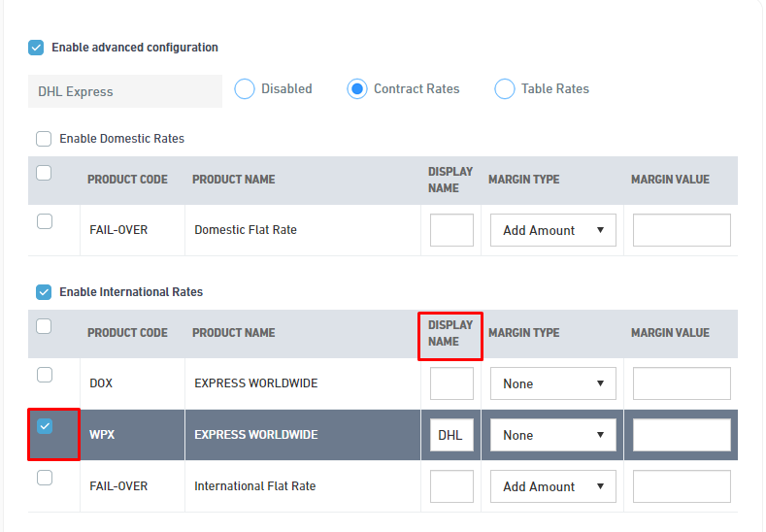This screenshot has height=532, width=766.
Task: Click EXPRESS WORLDWIDE in WPX row
Action: coord(256,435)
